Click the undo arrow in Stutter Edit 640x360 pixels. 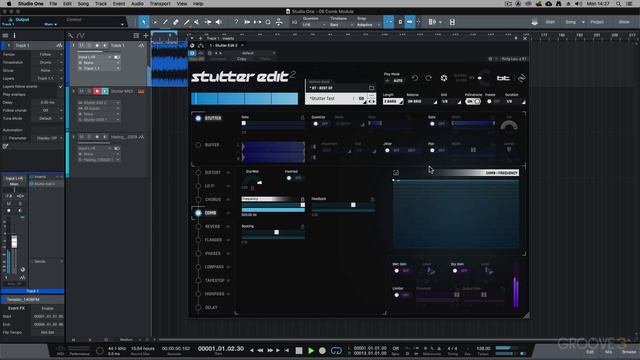415,78
